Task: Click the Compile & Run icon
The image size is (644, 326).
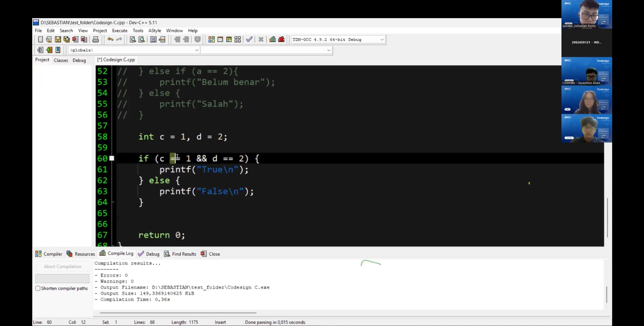Action: (229, 39)
